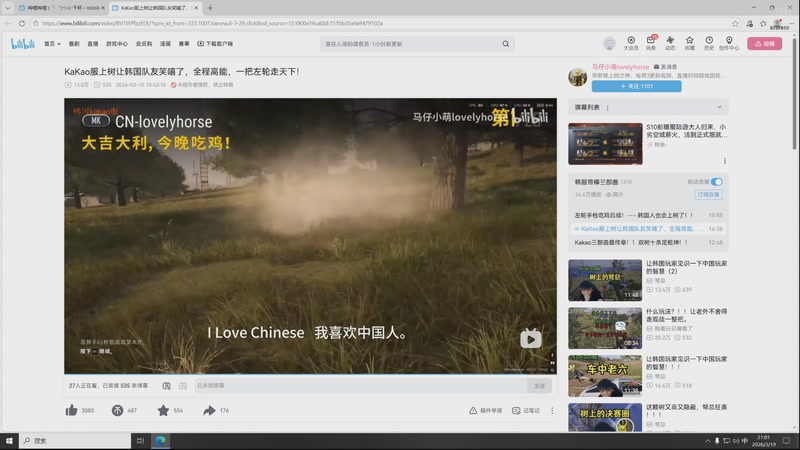Open S10前糖服陆逊大人归来 thumbnail

(x=605, y=143)
